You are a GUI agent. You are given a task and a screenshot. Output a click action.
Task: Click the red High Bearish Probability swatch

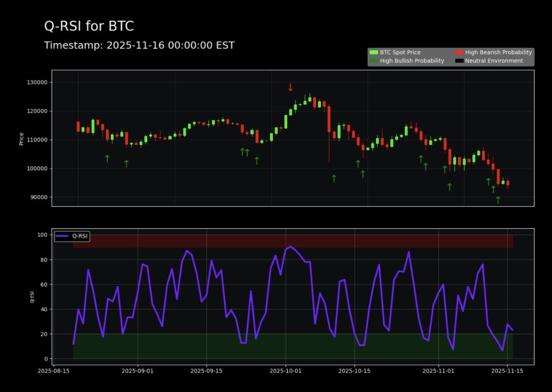[x=459, y=52]
